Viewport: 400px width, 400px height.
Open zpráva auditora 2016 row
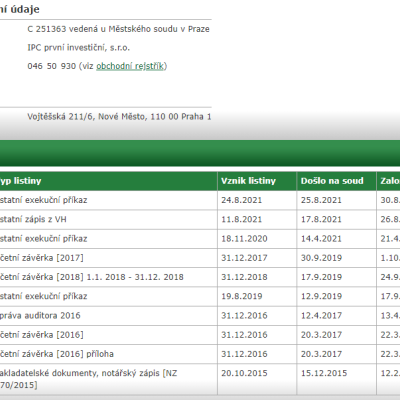click(x=200, y=316)
